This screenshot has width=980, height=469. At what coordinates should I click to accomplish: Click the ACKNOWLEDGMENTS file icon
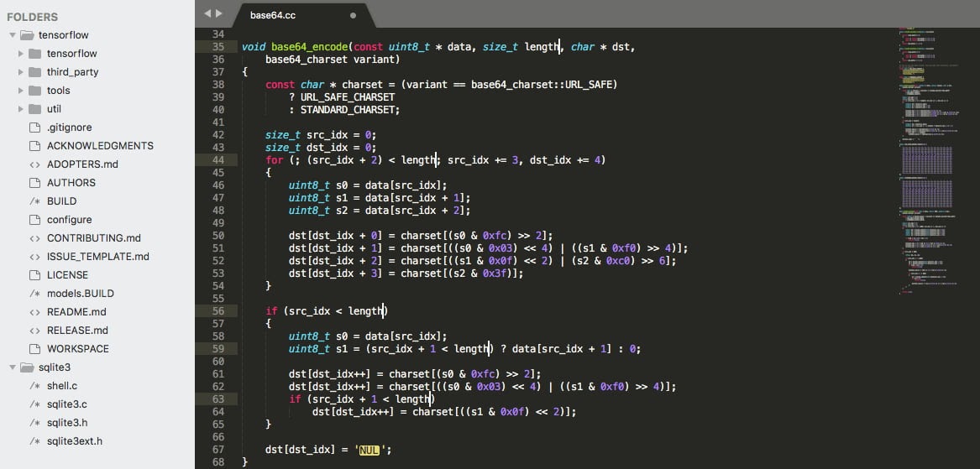pyautogui.click(x=35, y=145)
